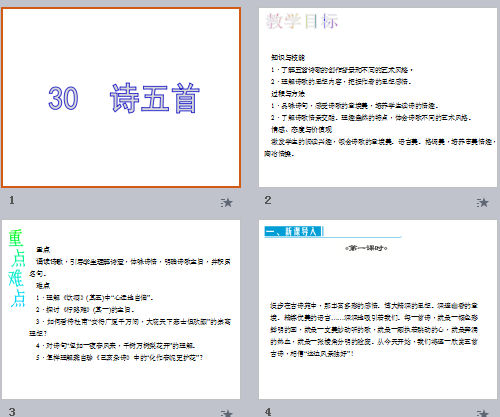Select slide number label 1
Image resolution: width=500 pixels, height=417 pixels.
click(x=12, y=200)
